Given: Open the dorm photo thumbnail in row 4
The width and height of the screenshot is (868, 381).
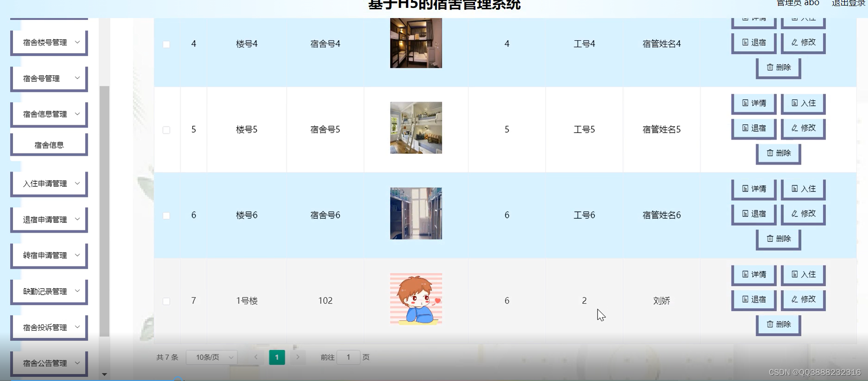Looking at the screenshot, I should coord(416,43).
